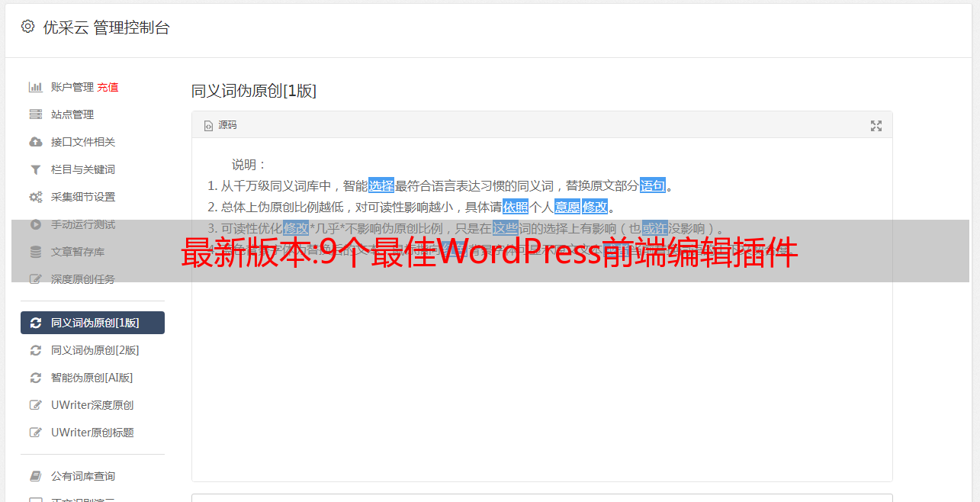The image size is (980, 502).
Task: Toggle the editor fullscreen expand icon
Action: (x=876, y=125)
